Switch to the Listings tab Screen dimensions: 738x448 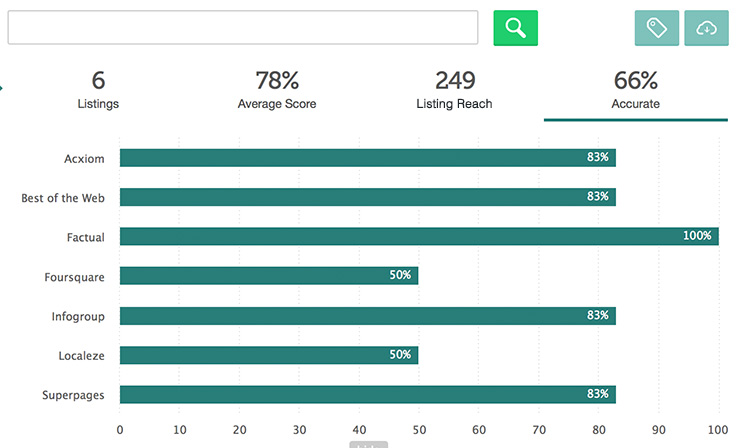(98, 90)
